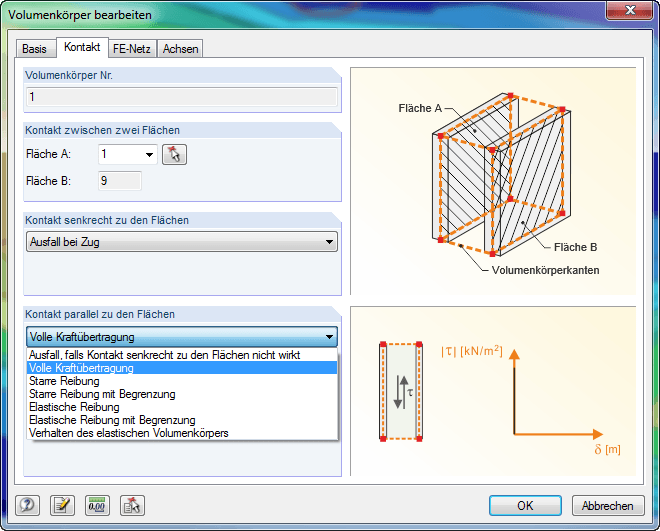Click the units and decimals 0.00 icon
Screen dimensions: 660x531
click(97, 505)
